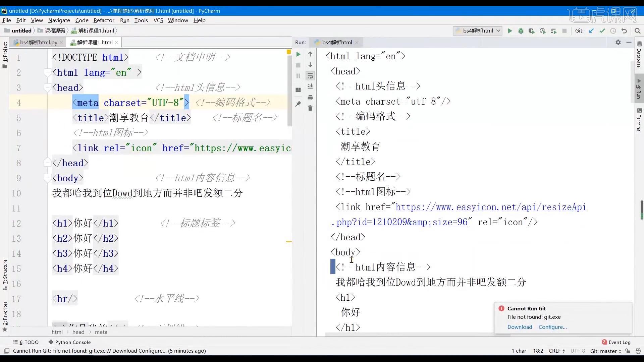
Task: Open the VCS menu
Action: [x=158, y=20]
